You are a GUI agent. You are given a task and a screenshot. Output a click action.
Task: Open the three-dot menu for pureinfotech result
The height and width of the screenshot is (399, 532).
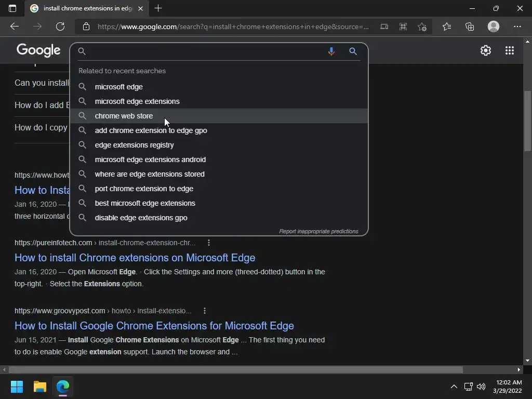click(209, 243)
